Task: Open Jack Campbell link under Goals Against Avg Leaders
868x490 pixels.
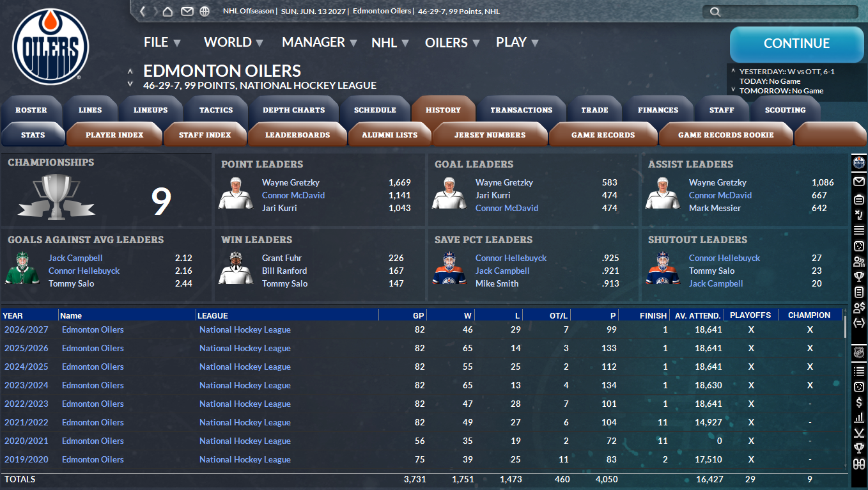Action: 75,258
